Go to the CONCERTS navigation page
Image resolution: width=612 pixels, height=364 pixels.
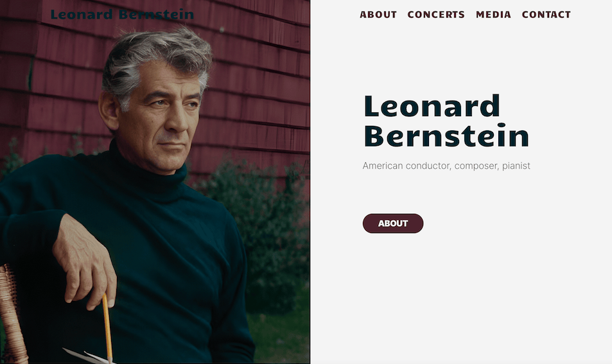click(x=436, y=15)
